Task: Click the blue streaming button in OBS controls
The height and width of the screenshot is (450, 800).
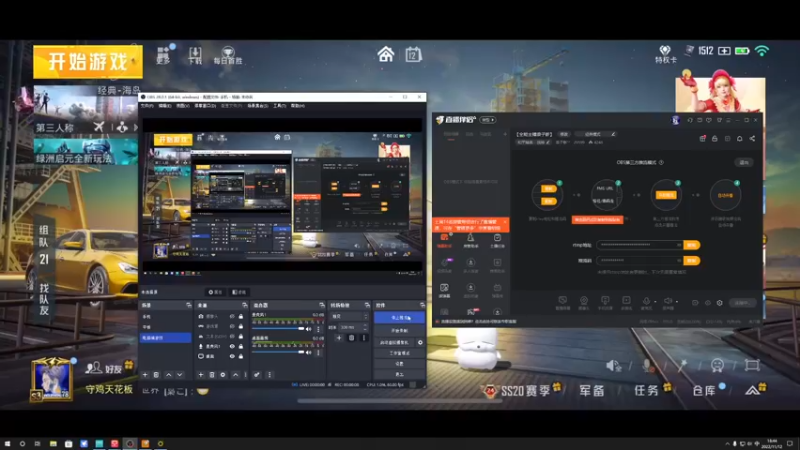Action: pos(400,317)
